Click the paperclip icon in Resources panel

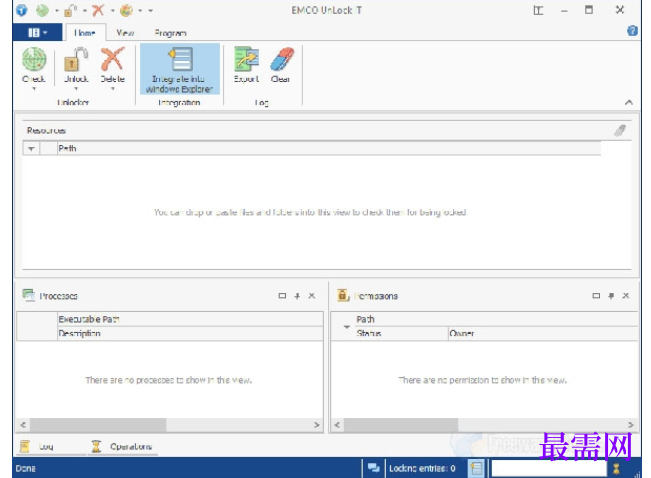[x=620, y=130]
